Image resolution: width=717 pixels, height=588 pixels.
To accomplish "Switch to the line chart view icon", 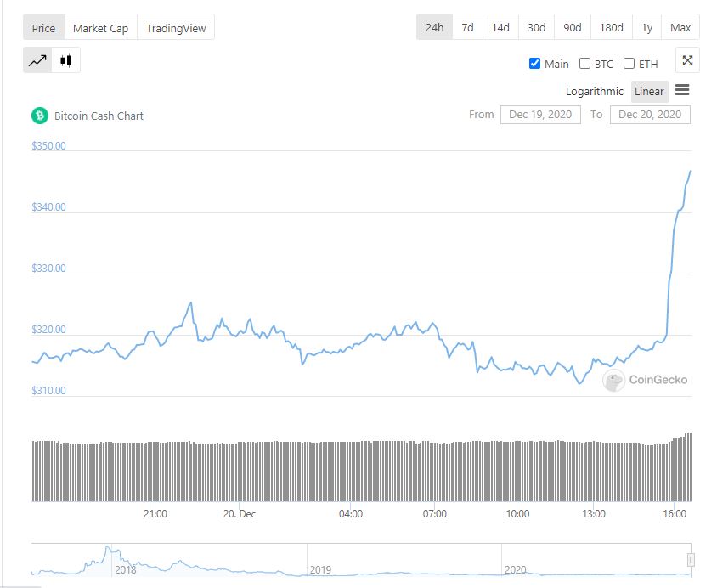I will pyautogui.click(x=37, y=59).
